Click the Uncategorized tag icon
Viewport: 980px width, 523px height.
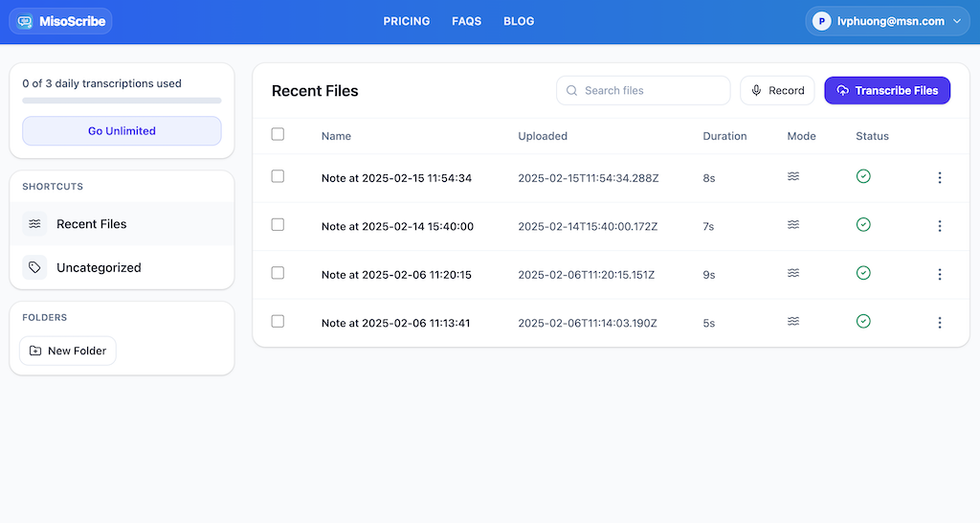click(34, 268)
